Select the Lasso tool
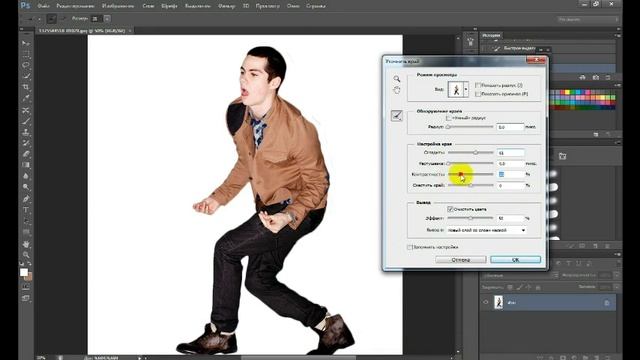 [26, 65]
